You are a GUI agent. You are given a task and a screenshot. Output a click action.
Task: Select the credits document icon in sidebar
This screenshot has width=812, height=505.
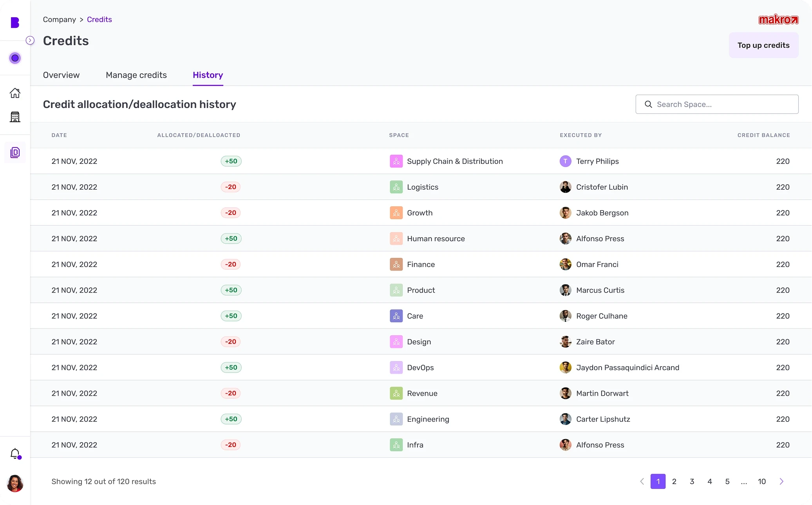point(15,153)
